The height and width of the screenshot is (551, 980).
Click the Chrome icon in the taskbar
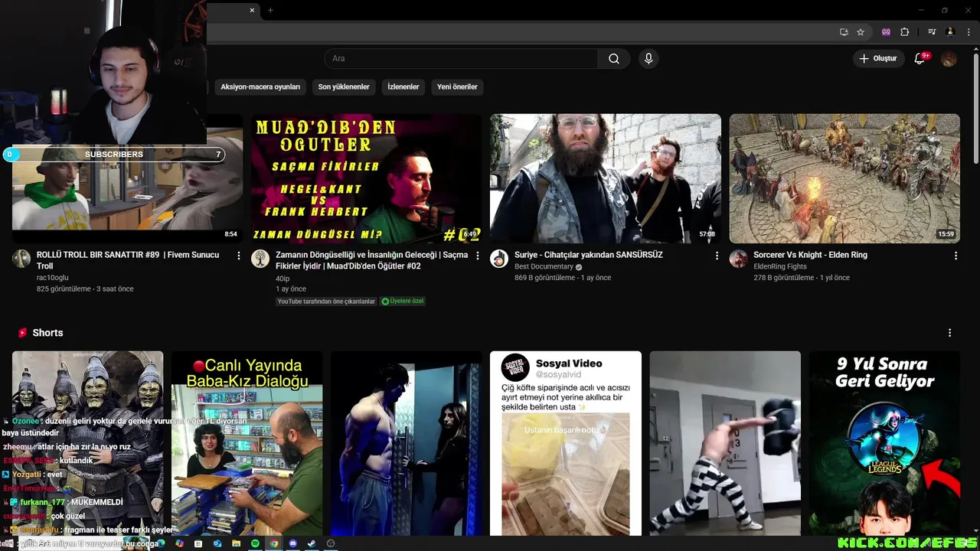(274, 543)
